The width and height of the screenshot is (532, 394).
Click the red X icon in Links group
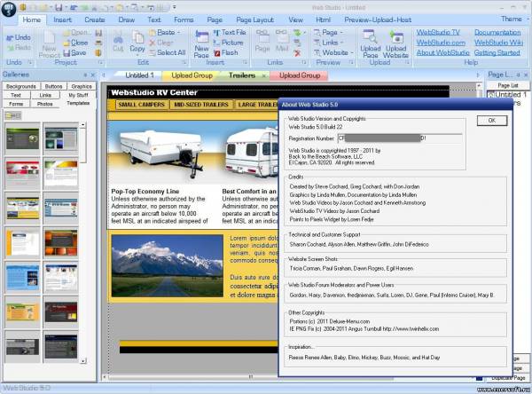point(298,53)
